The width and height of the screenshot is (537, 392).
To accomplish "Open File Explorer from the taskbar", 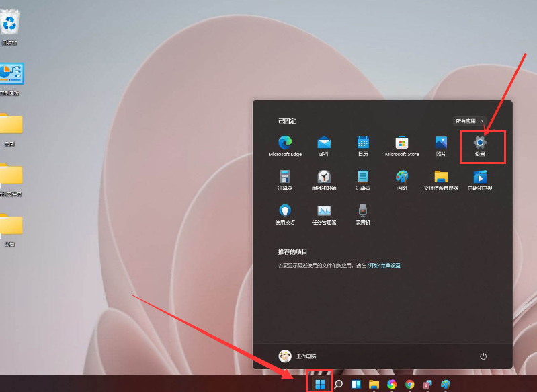I will coord(374,385).
